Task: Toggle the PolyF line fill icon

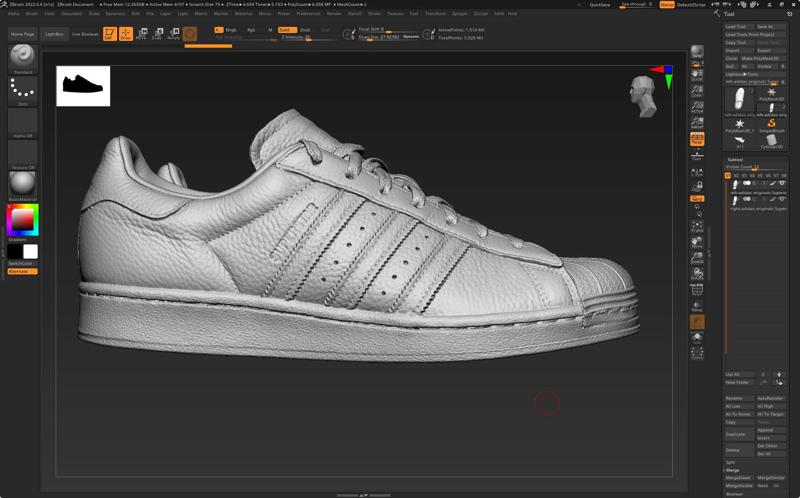Action: [697, 290]
